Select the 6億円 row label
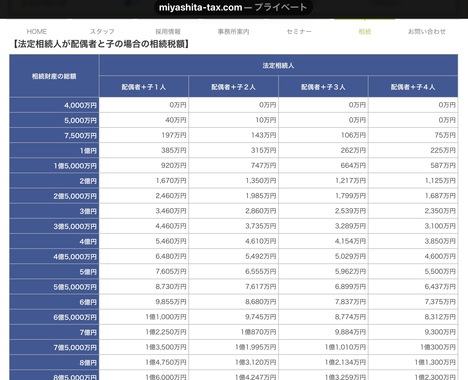The height and width of the screenshot is (380, 468). [x=54, y=302]
